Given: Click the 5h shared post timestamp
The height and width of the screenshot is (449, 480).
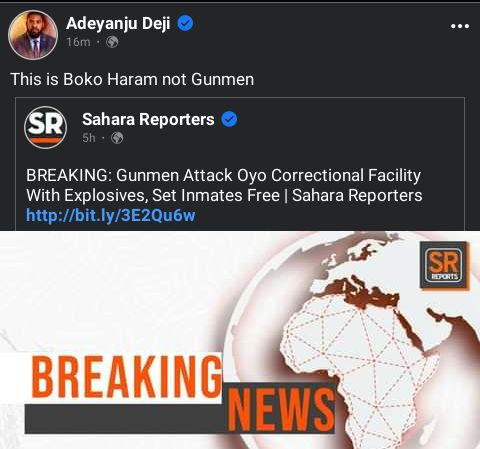Looking at the screenshot, I should pos(89,138).
